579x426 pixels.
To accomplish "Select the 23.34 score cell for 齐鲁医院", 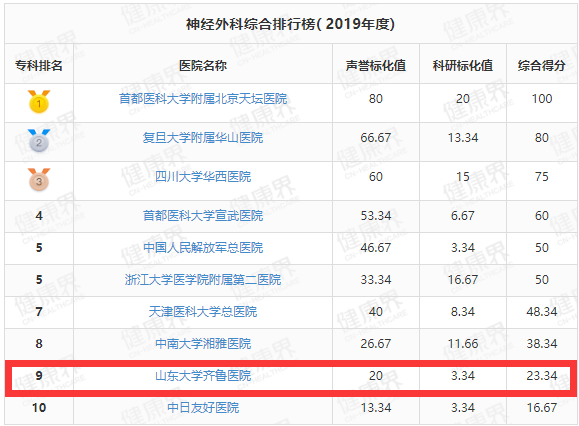I will (x=541, y=376).
